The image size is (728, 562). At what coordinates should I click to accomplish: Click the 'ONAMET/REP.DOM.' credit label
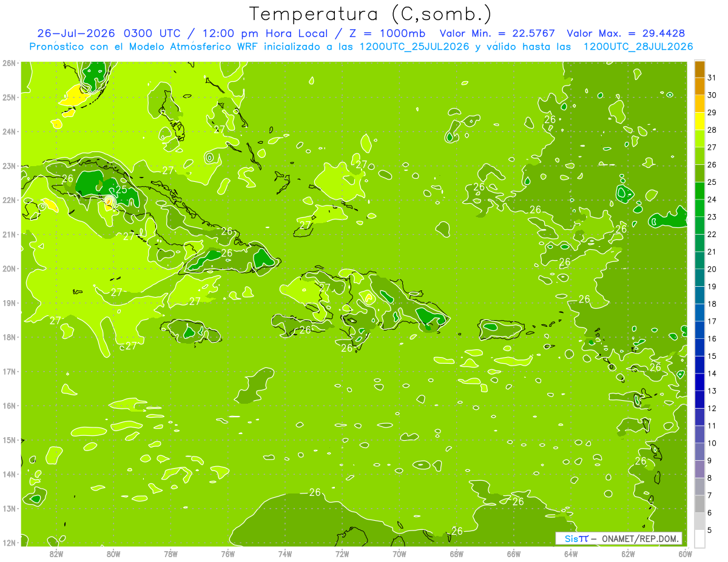pos(640,538)
